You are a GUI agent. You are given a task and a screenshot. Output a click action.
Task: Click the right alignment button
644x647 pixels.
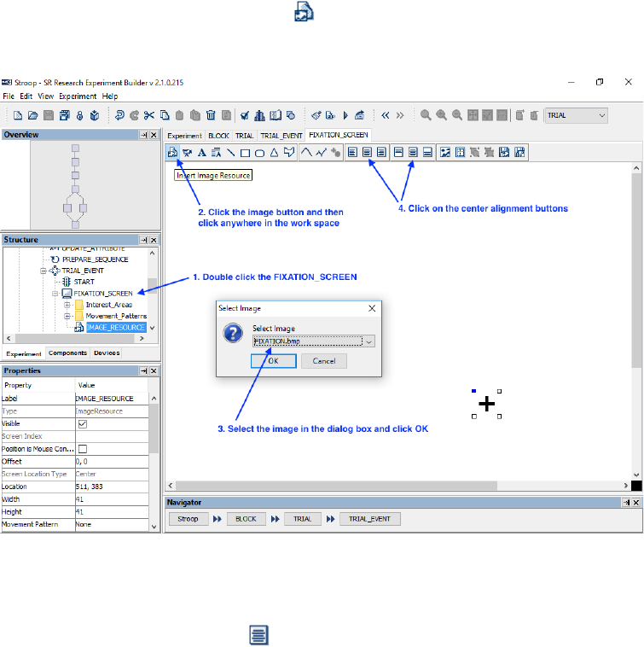[x=381, y=152]
